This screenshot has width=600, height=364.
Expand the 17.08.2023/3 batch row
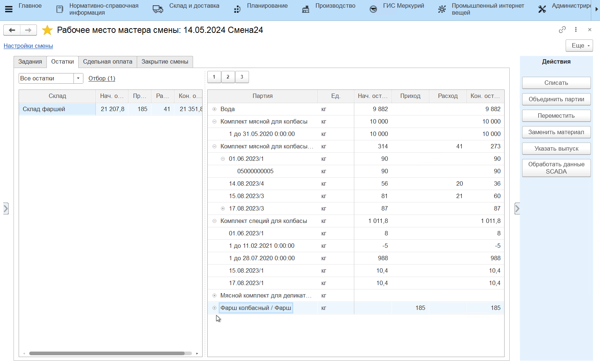tap(223, 208)
